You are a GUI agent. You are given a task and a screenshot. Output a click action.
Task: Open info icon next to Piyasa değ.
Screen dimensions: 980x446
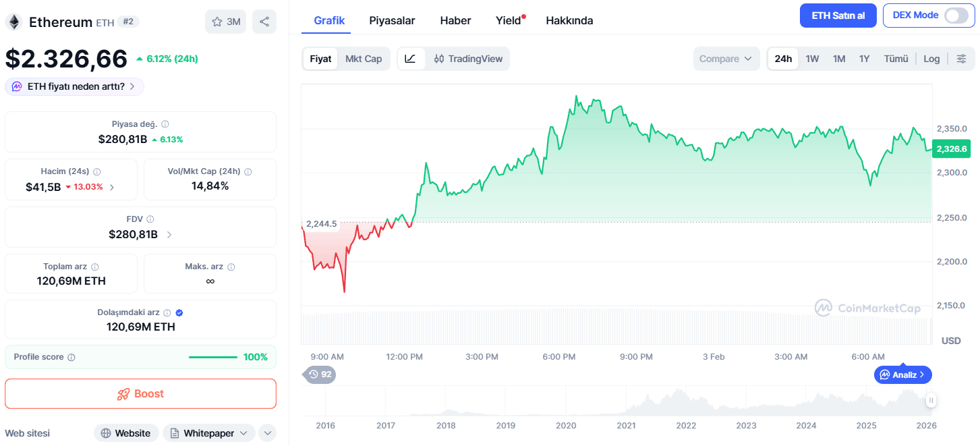[x=165, y=124]
